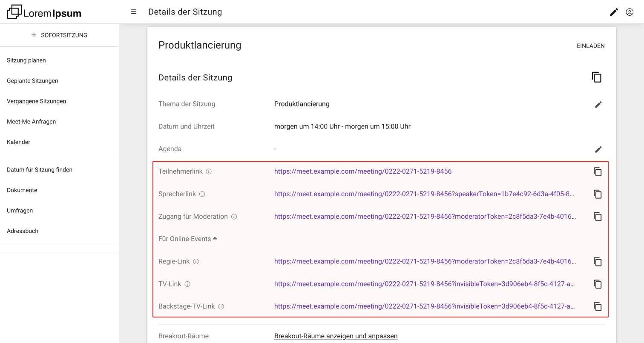Copy the Teilnehmerlink URL
The image size is (644, 343).
coord(598,171)
